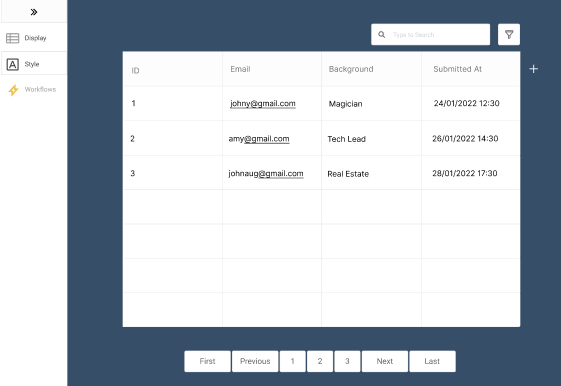Open the amy@gmail.com email link
The width and height of the screenshot is (561, 386).
coord(259,139)
